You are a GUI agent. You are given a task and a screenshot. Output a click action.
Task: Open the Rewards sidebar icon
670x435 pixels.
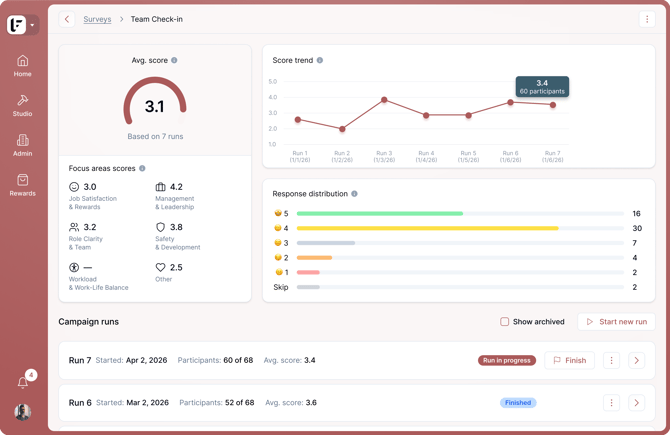(x=22, y=185)
